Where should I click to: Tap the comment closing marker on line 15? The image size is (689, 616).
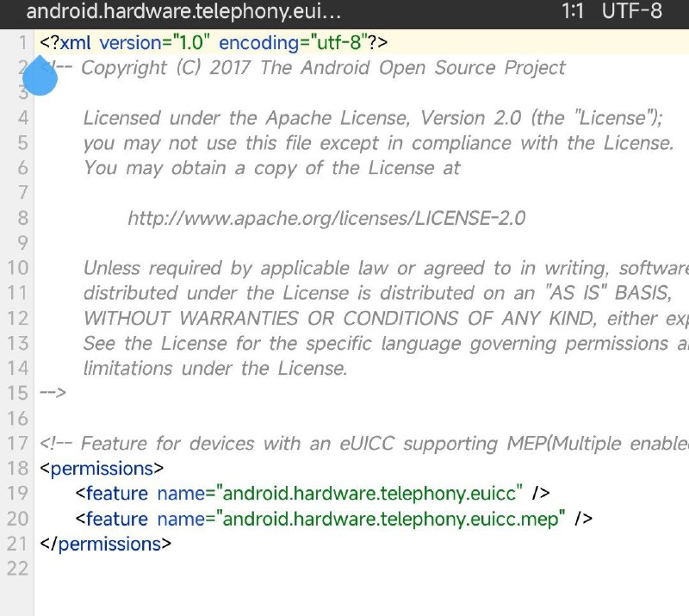(x=53, y=394)
